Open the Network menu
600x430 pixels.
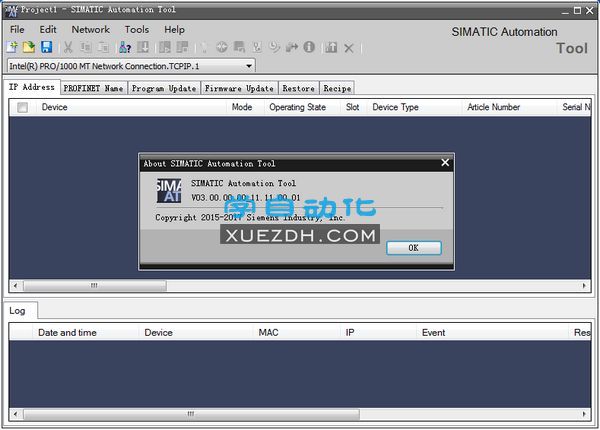click(x=91, y=29)
